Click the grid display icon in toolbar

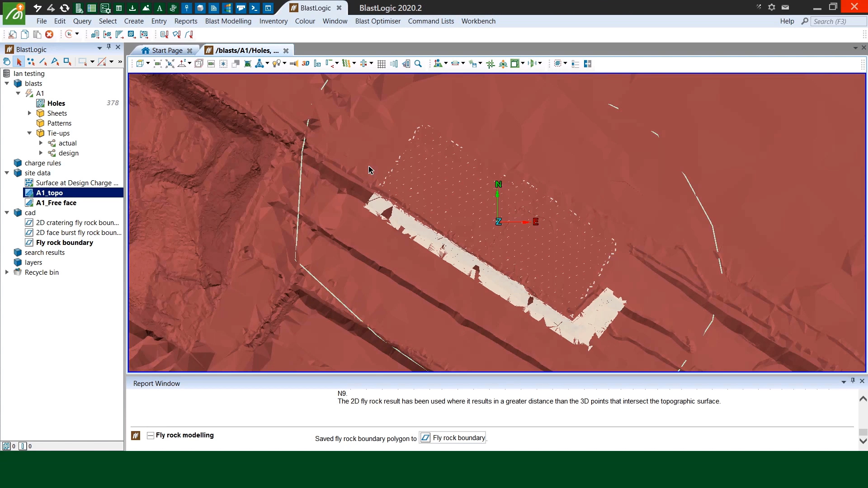[x=381, y=64]
